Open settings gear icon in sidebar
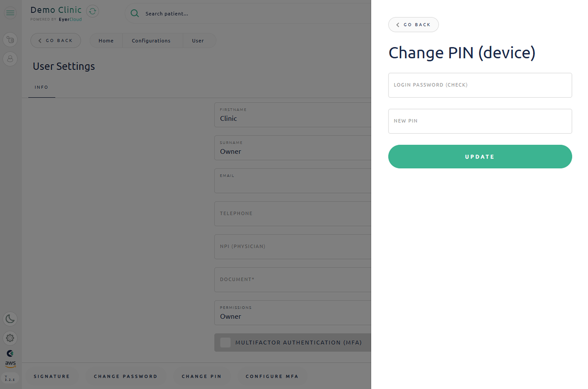Viewport: 588px width, 389px height. point(10,338)
